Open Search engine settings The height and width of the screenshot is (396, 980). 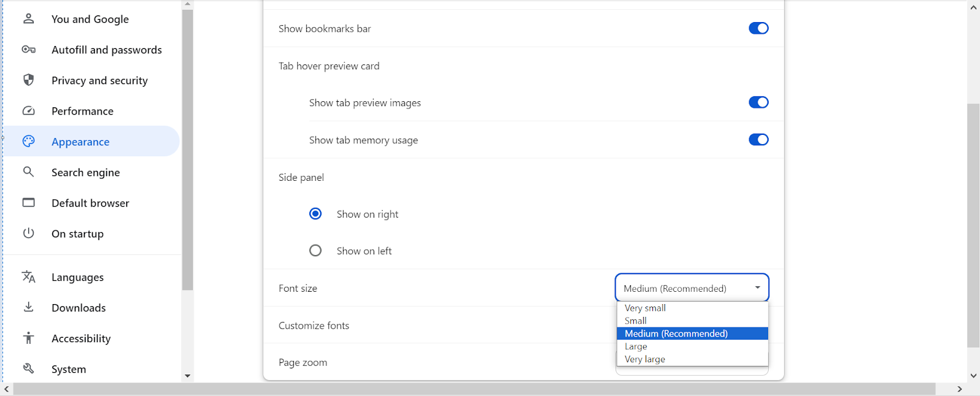(86, 172)
